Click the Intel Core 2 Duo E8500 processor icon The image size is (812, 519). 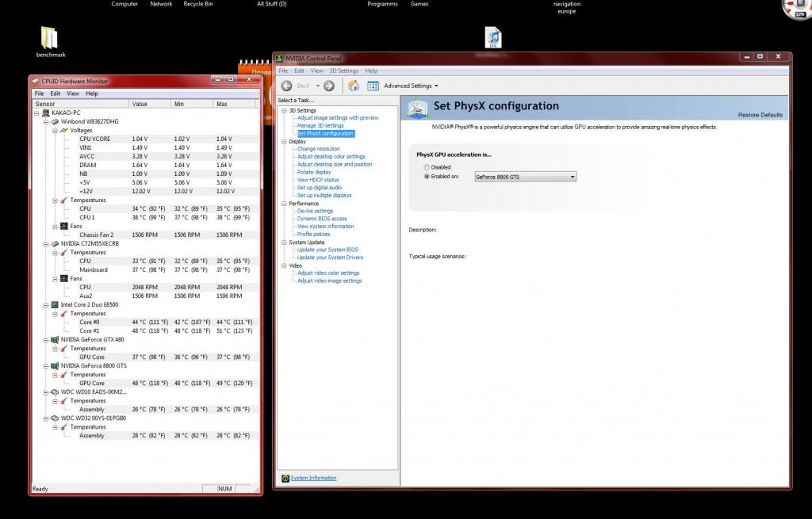click(x=55, y=305)
